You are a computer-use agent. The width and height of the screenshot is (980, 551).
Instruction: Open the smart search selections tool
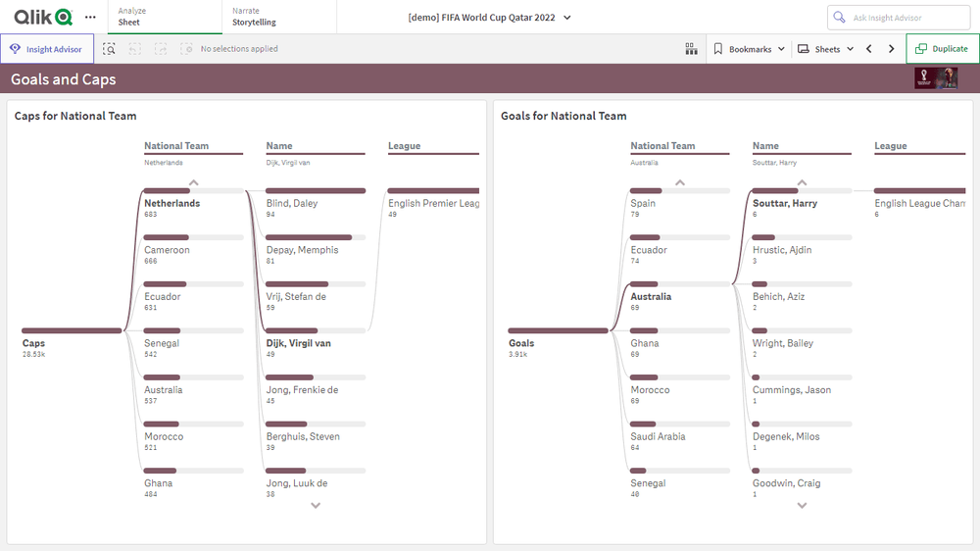[110, 49]
